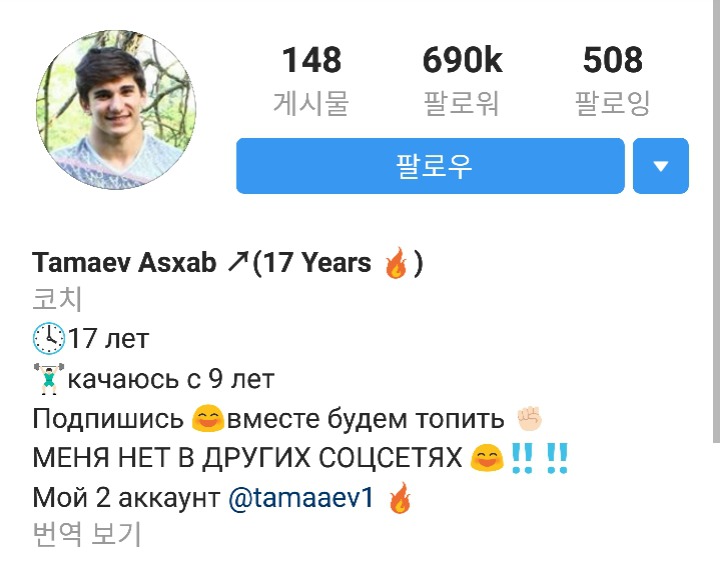
Task: Click the vertical scrollbar on right edge
Action: (716, 220)
